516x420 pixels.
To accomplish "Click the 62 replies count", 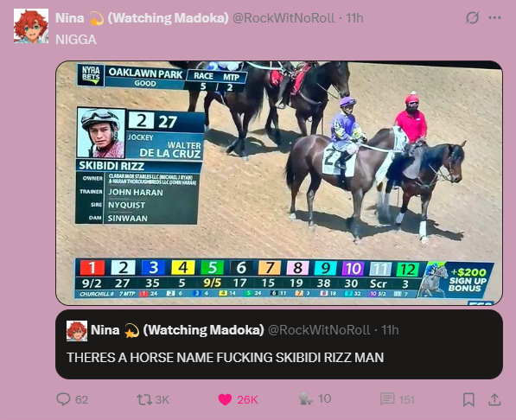I will point(81,399).
